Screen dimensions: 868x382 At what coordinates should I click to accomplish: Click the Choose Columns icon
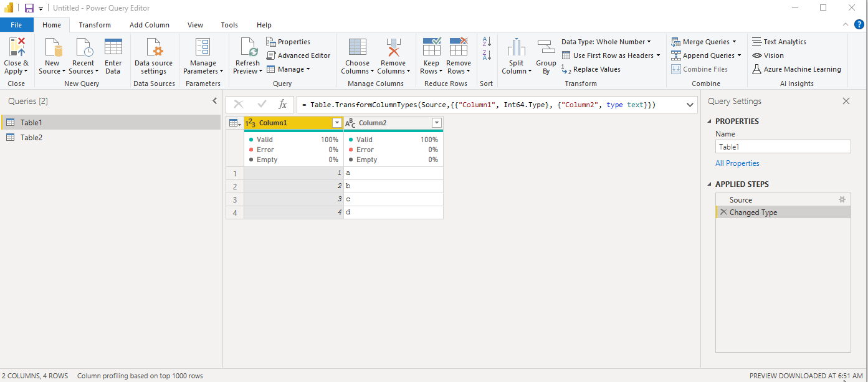click(x=357, y=47)
